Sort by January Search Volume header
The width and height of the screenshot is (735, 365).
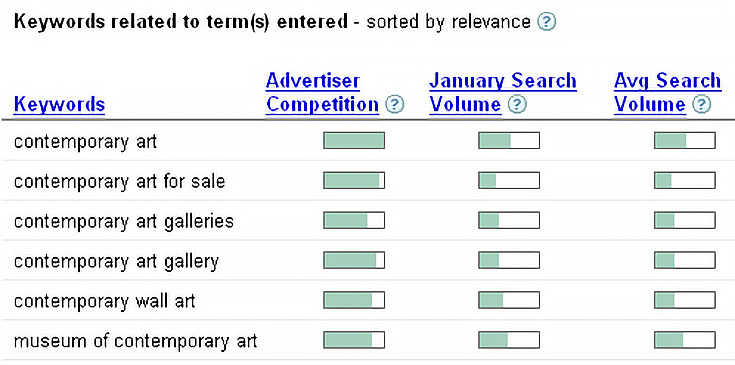click(502, 93)
